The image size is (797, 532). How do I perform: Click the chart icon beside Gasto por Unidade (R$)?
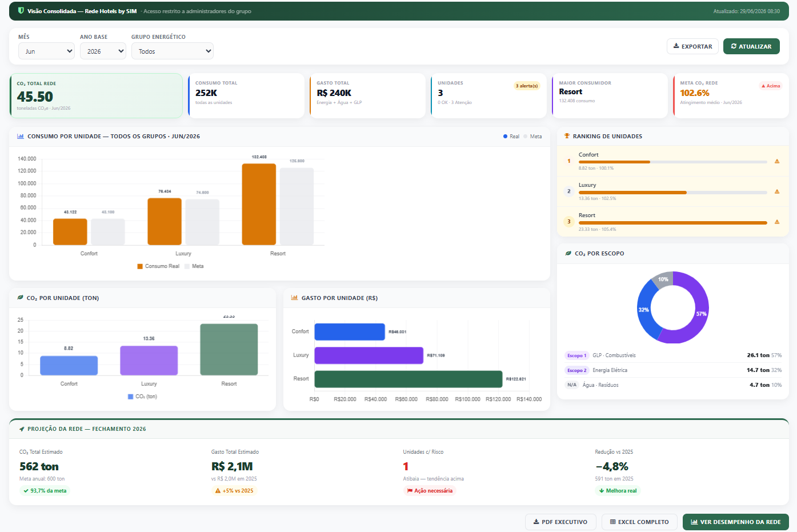pos(295,298)
